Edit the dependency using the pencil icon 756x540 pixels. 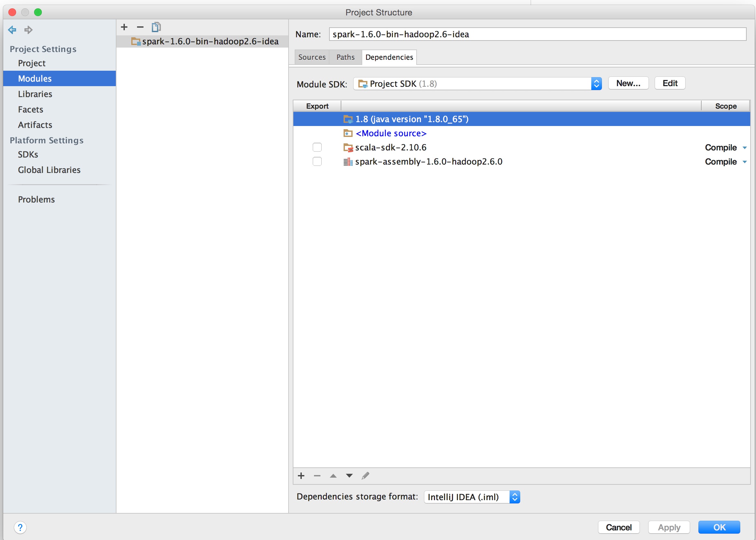pos(365,476)
